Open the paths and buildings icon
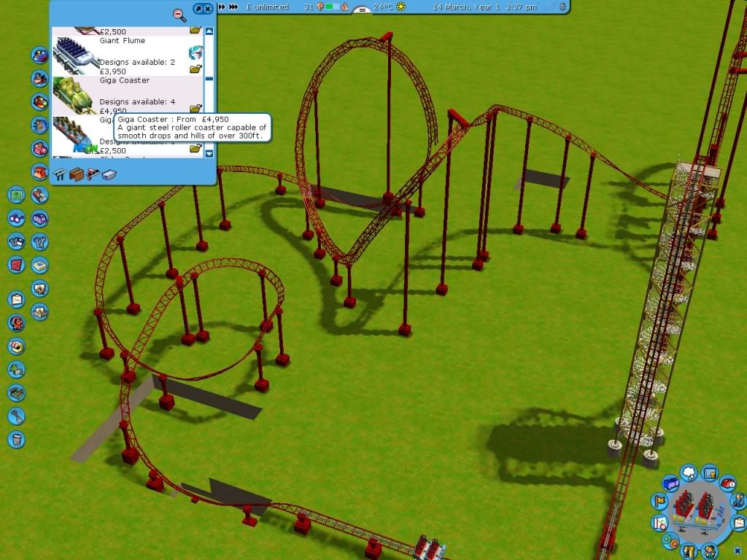The height and width of the screenshot is (560, 747). pyautogui.click(x=17, y=393)
